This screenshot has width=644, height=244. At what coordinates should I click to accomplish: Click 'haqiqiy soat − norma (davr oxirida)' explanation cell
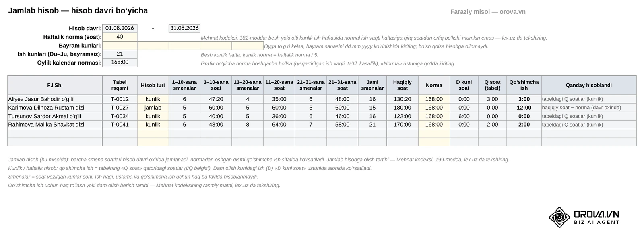tap(589, 108)
